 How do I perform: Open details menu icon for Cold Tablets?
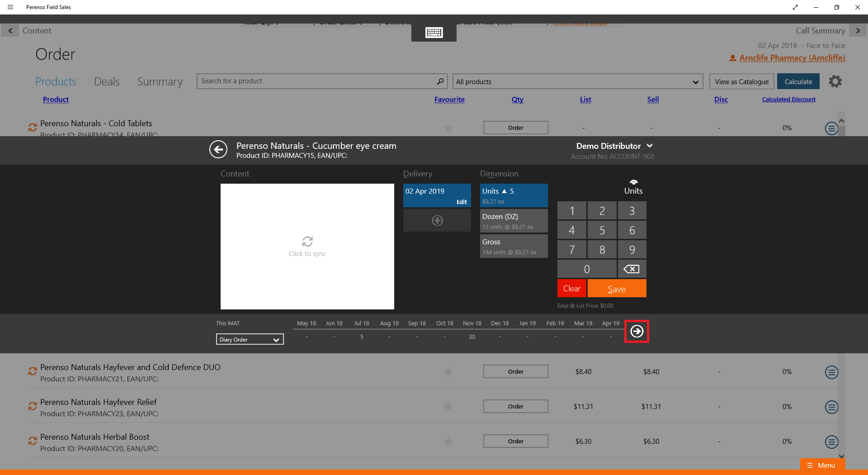coord(831,128)
